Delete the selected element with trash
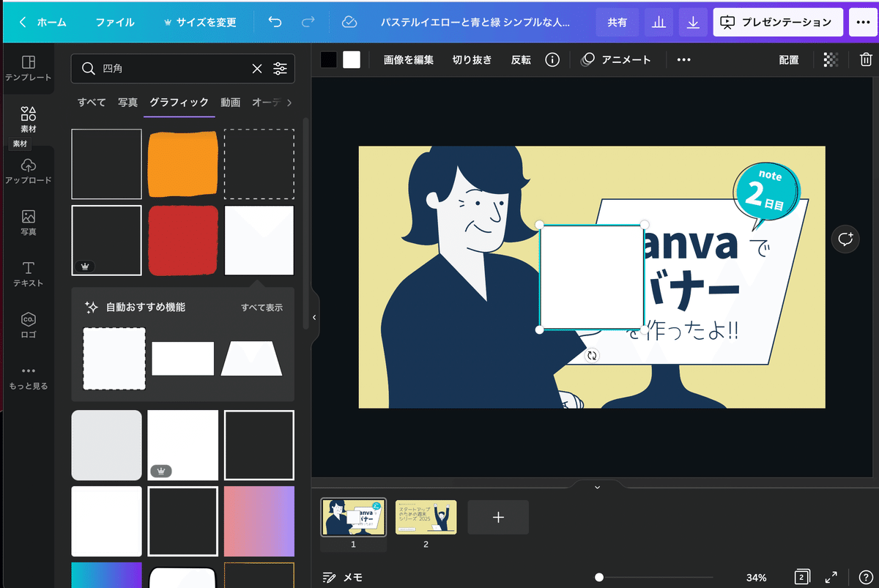Image resolution: width=879 pixels, height=588 pixels. point(865,60)
